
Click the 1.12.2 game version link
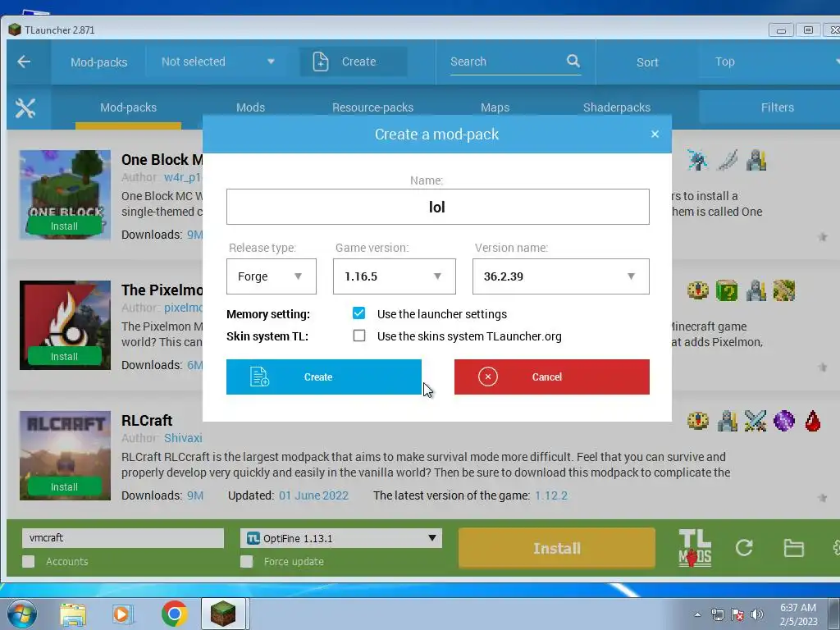[x=551, y=495]
